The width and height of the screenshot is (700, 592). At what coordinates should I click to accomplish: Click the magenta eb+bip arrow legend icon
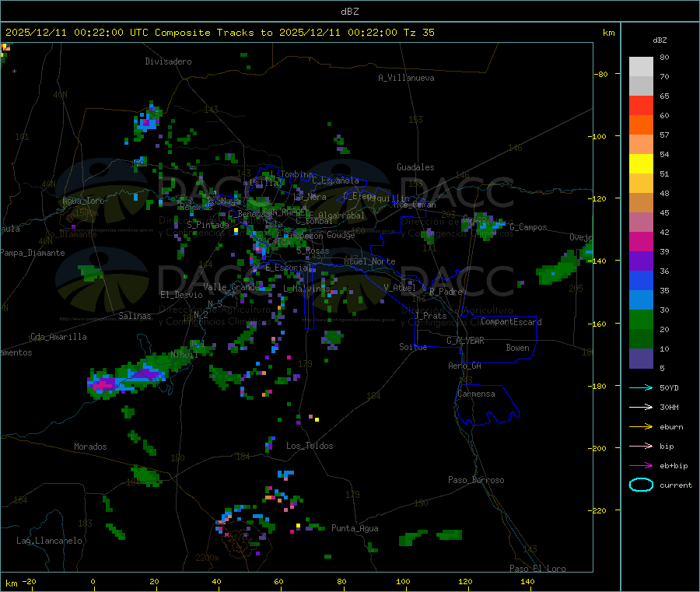pyautogui.click(x=641, y=466)
